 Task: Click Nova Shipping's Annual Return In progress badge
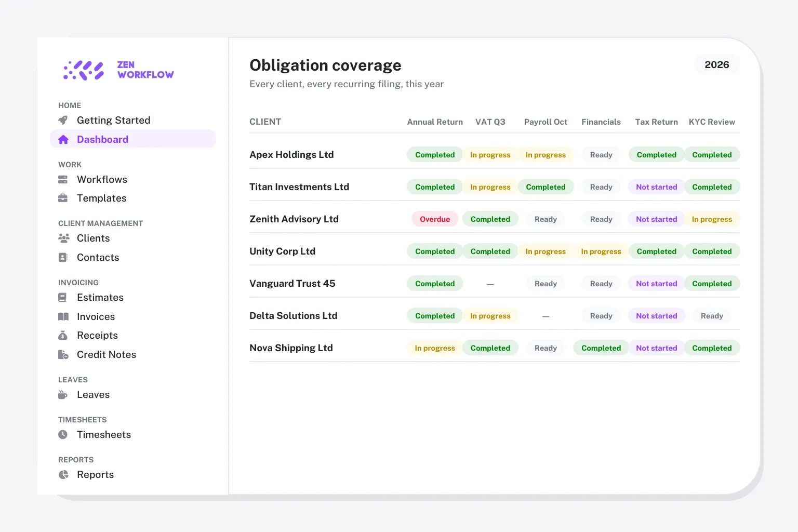(x=435, y=348)
